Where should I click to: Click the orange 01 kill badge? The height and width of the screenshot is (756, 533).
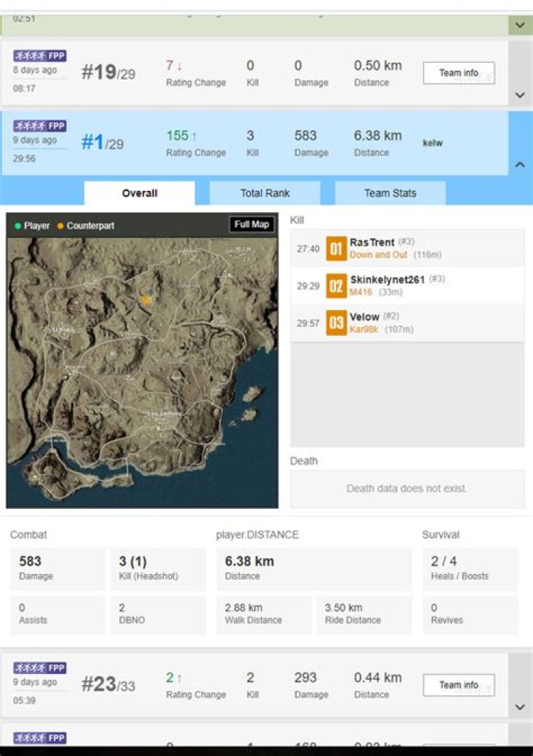pos(336,249)
